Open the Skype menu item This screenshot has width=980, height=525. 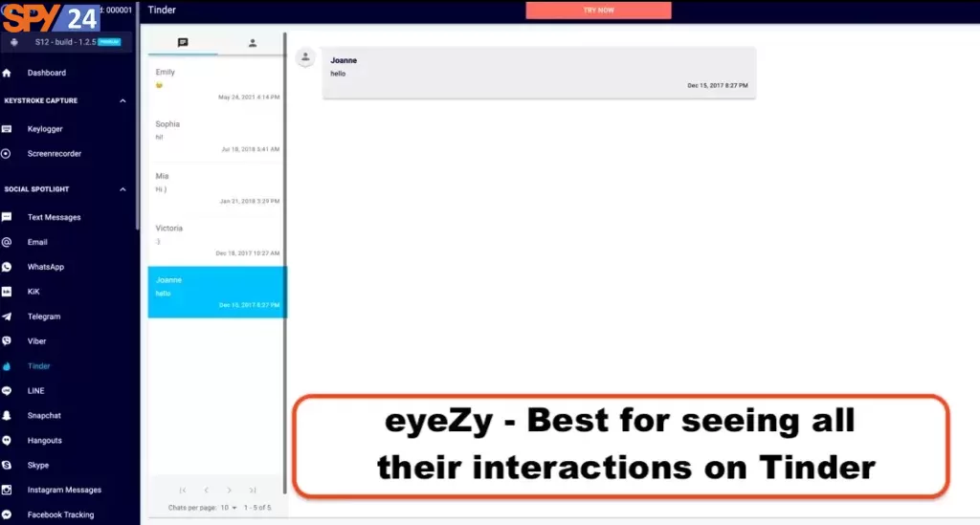click(x=38, y=466)
